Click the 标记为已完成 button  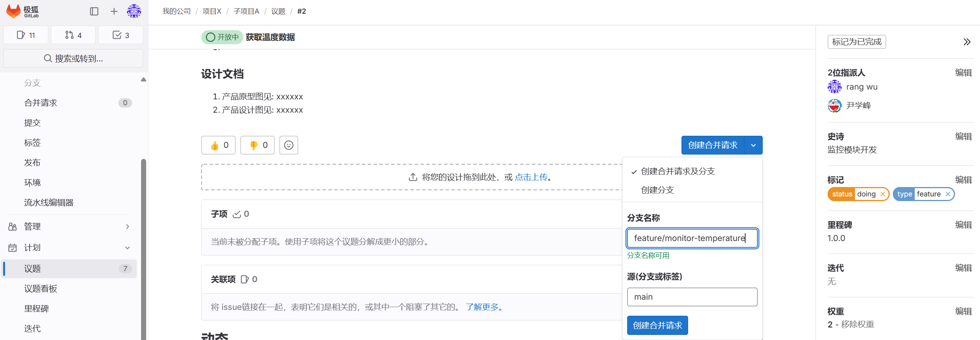pos(857,42)
